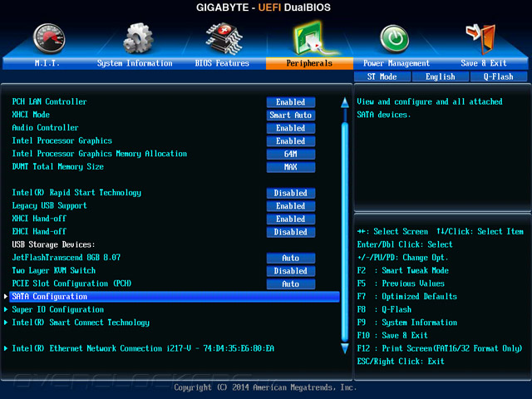The height and width of the screenshot is (399, 532).
Task: Launch Q-Flash from the top button
Action: click(x=499, y=76)
